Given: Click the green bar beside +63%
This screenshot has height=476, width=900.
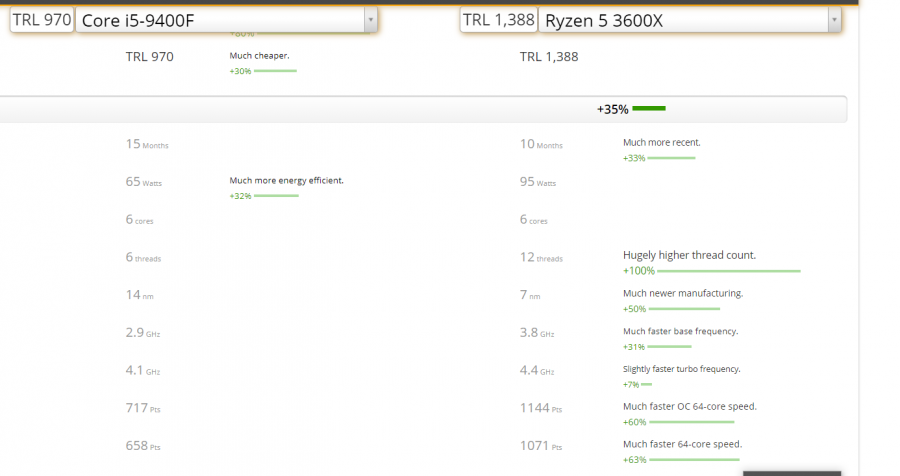Looking at the screenshot, I should 695,459.
